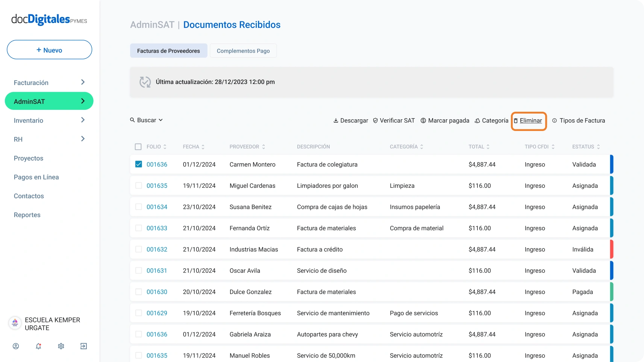The image size is (644, 362).
Task: Click the trash icon beside Eliminar
Action: point(516,121)
